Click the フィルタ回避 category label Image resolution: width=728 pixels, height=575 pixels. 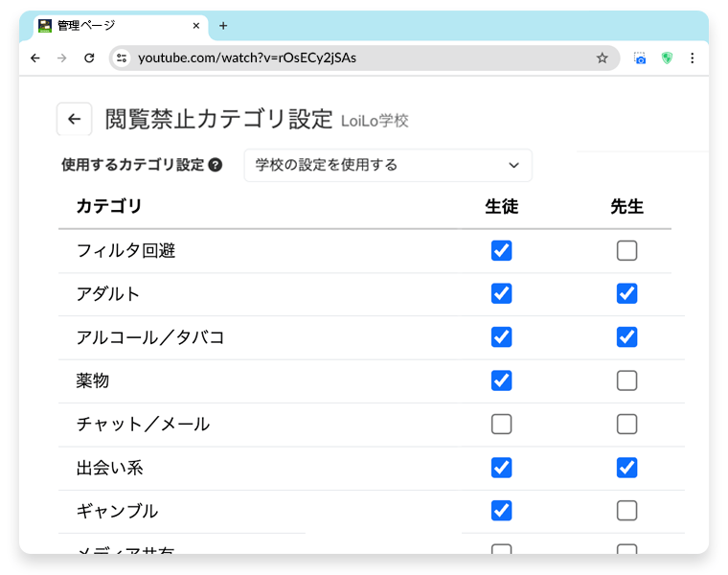(x=125, y=251)
